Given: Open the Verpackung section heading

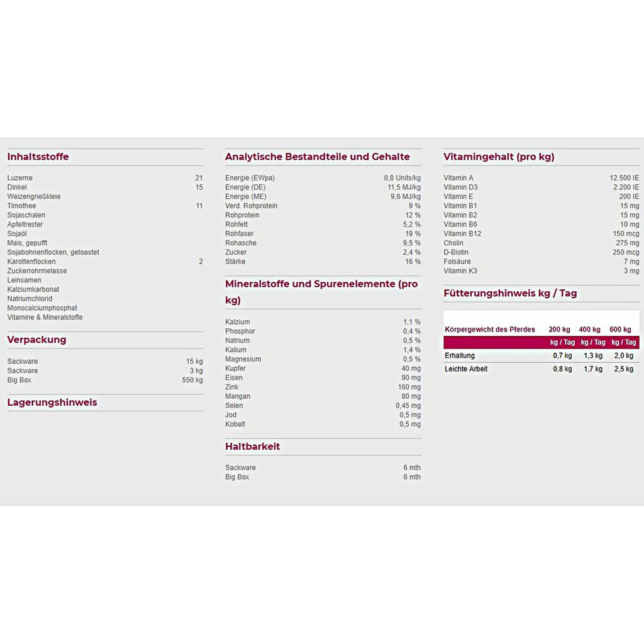Looking at the screenshot, I should point(36,340).
